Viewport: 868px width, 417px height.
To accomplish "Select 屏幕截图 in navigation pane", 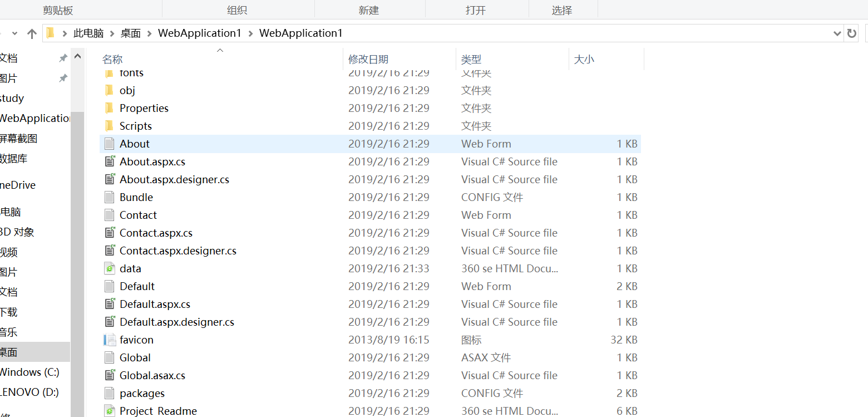I will pyautogui.click(x=18, y=139).
